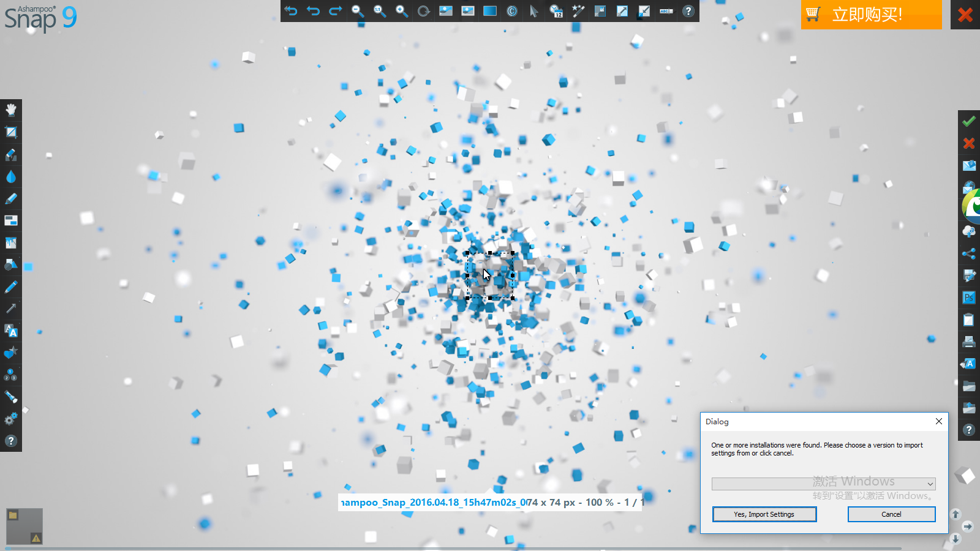Image resolution: width=980 pixels, height=551 pixels.
Task: Expand the installation version dropdown
Action: click(x=930, y=484)
